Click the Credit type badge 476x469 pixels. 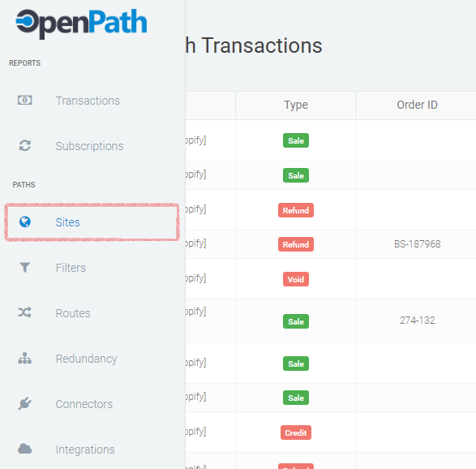296,432
